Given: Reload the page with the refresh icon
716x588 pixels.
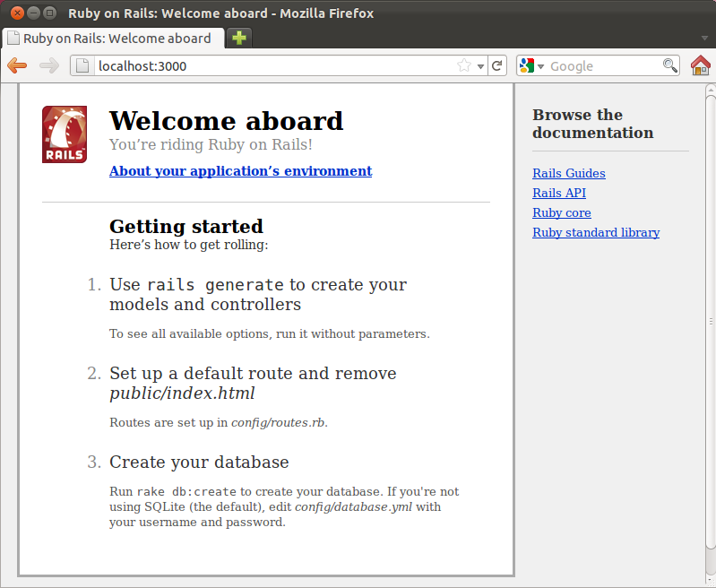Looking at the screenshot, I should [496, 65].
